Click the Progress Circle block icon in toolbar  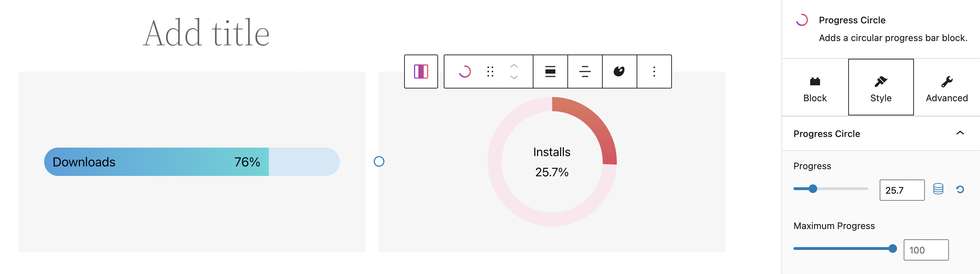466,71
